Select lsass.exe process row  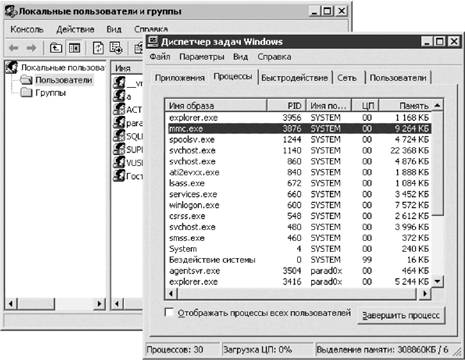pos(299,183)
